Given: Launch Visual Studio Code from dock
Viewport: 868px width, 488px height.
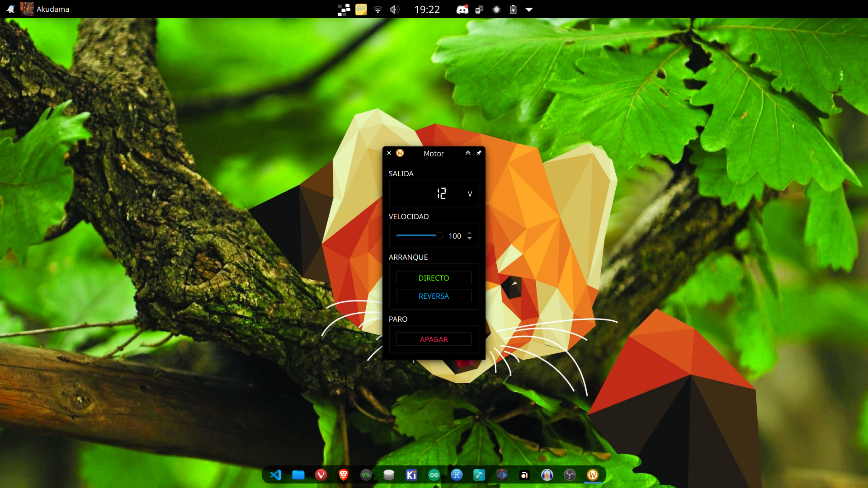Looking at the screenshot, I should coord(275,475).
